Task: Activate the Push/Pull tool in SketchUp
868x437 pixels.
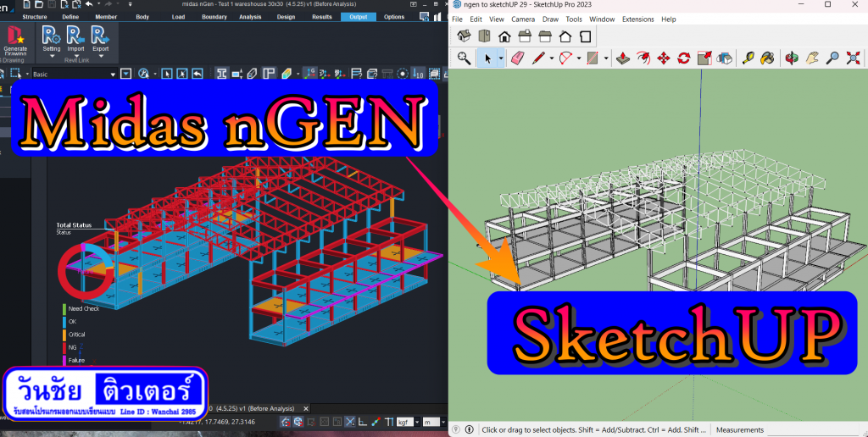Action: [623, 58]
